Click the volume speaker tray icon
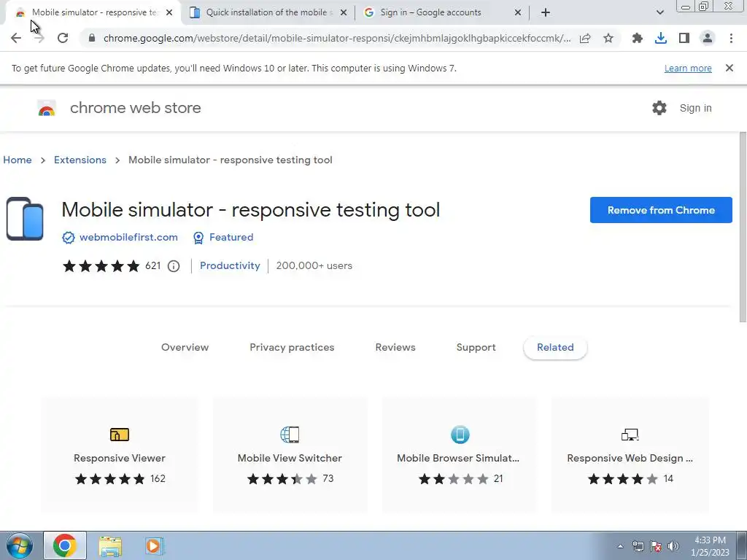The width and height of the screenshot is (747, 560). pos(673,546)
